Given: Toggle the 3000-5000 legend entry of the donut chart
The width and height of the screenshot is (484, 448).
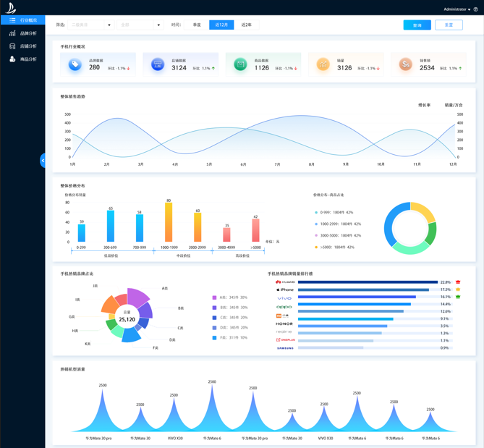Looking at the screenshot, I should pyautogui.click(x=338, y=235).
